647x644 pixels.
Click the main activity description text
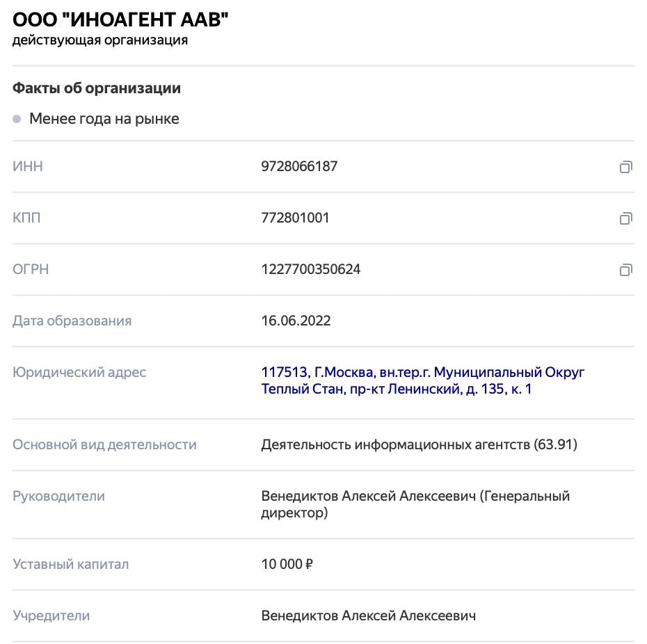pos(420,445)
